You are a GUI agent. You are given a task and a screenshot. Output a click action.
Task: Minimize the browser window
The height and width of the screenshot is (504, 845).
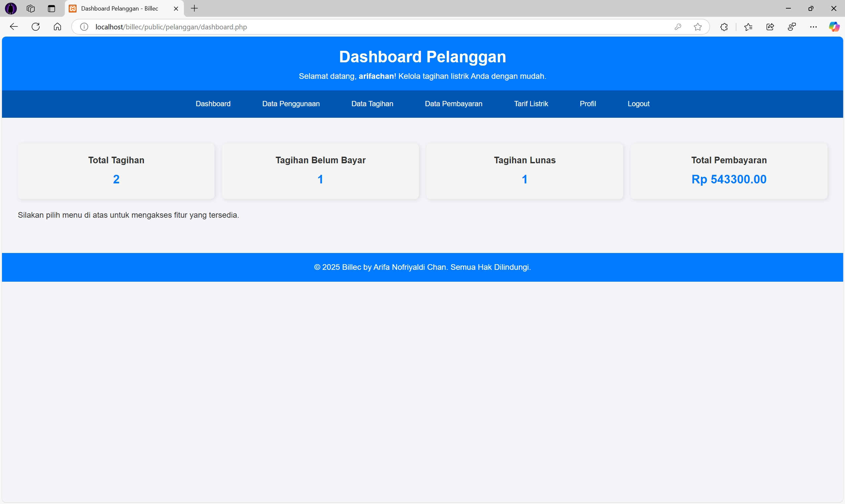(x=788, y=9)
